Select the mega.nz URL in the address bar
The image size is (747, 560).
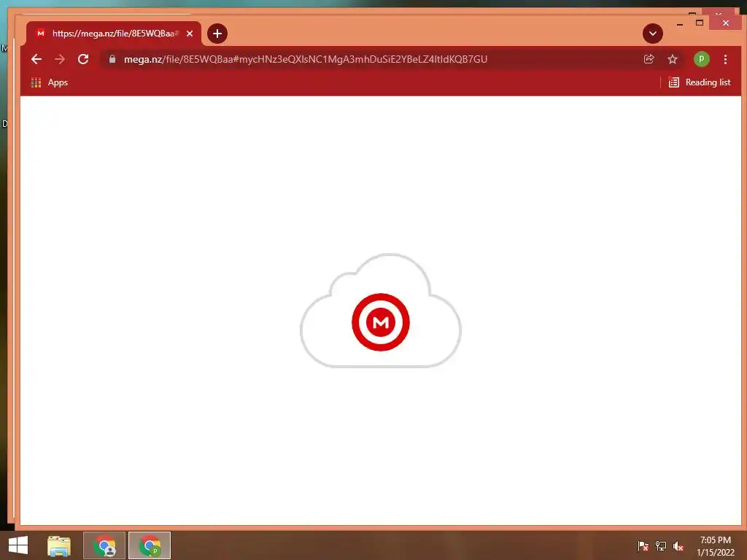click(306, 59)
